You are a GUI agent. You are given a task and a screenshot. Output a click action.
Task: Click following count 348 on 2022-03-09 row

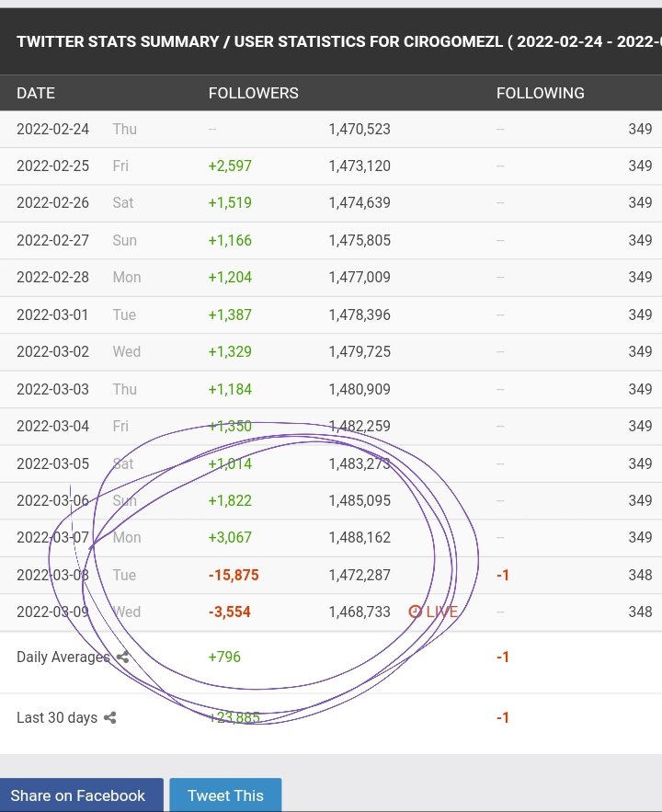[x=640, y=612]
